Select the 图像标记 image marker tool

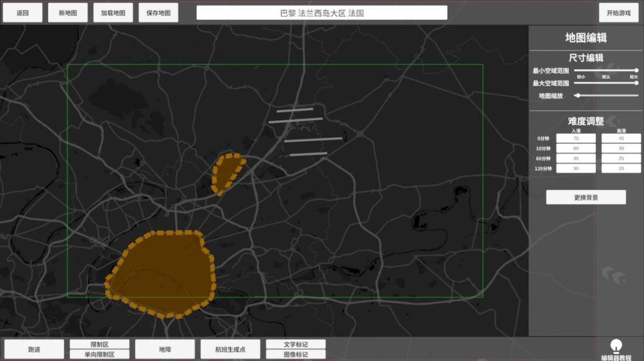click(x=296, y=354)
